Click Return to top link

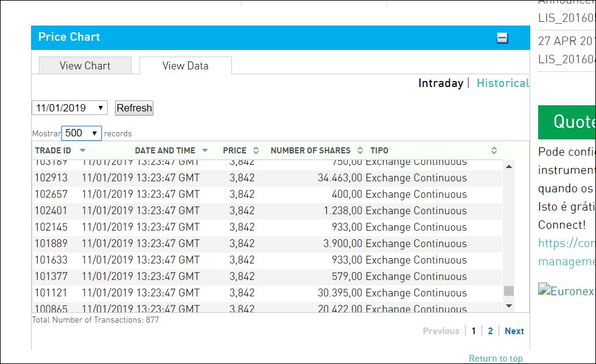496,359
